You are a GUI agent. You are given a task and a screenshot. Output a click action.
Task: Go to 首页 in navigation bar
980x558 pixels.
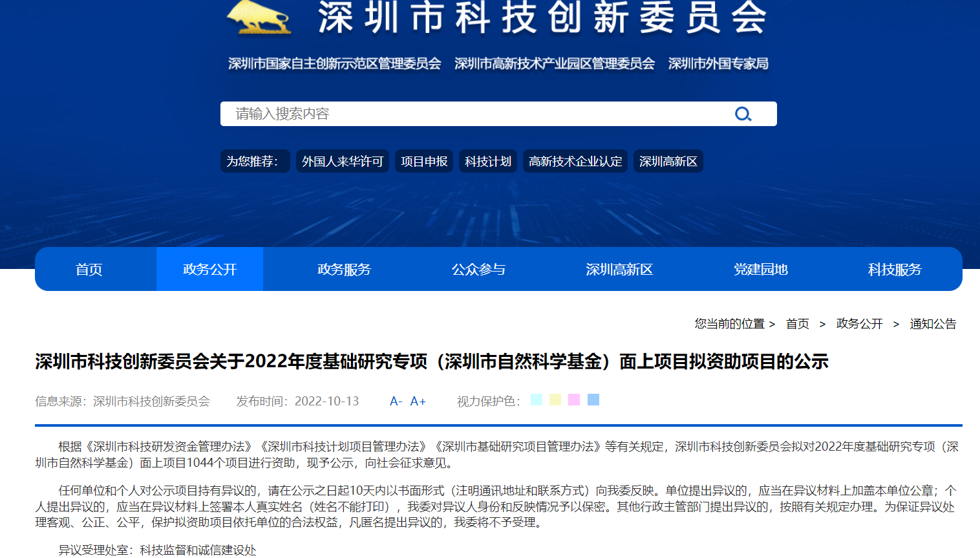coord(89,270)
